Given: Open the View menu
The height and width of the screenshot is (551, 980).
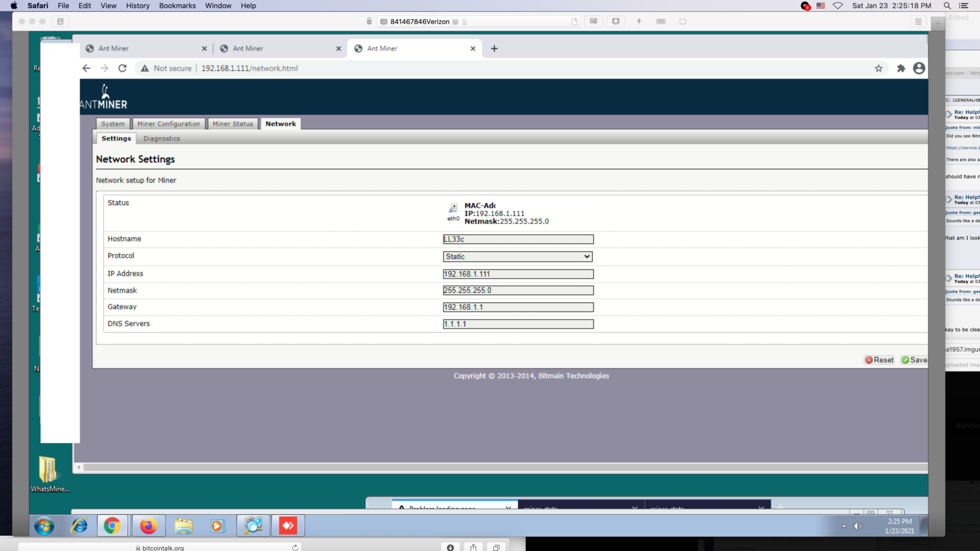Looking at the screenshot, I should 108,6.
